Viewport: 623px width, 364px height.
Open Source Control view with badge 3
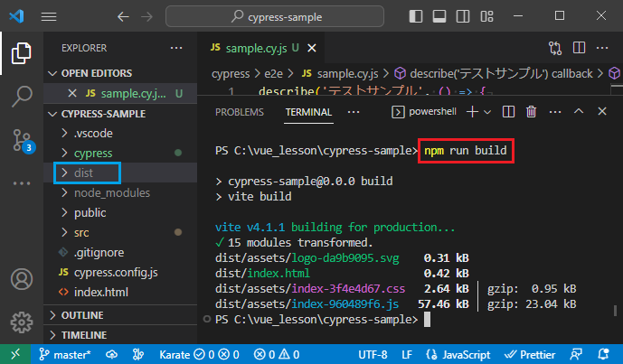[x=24, y=141]
